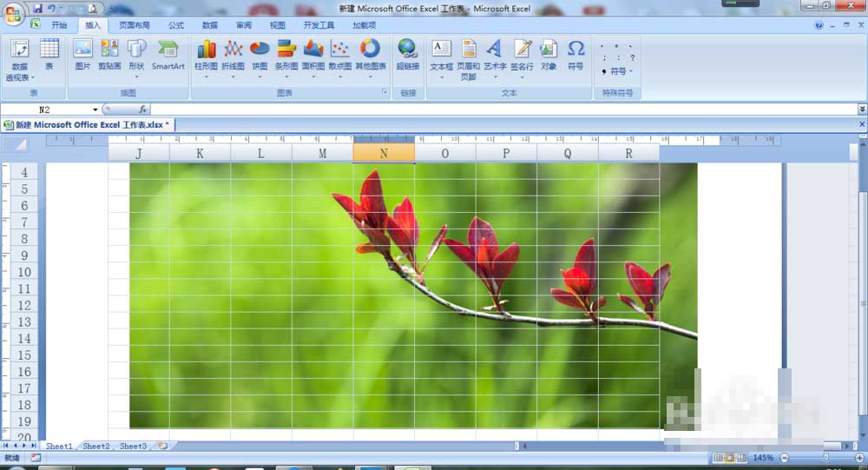
Task: Switch to the Formulas (公式) tab
Action: pos(176,25)
